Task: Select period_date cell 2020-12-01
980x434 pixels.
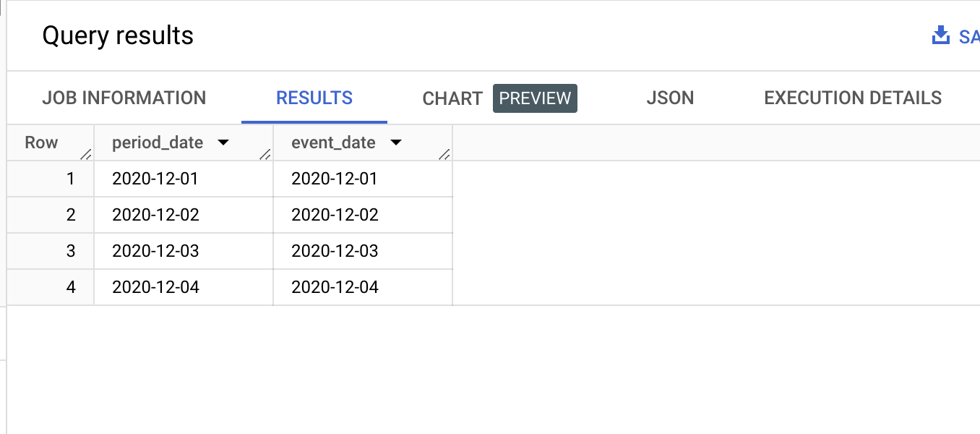Action: (184, 179)
